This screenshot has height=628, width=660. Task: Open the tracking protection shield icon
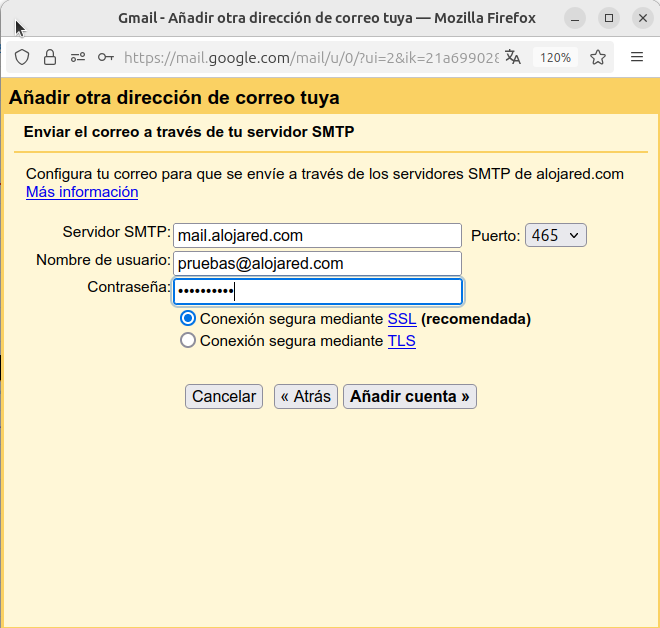(22, 57)
